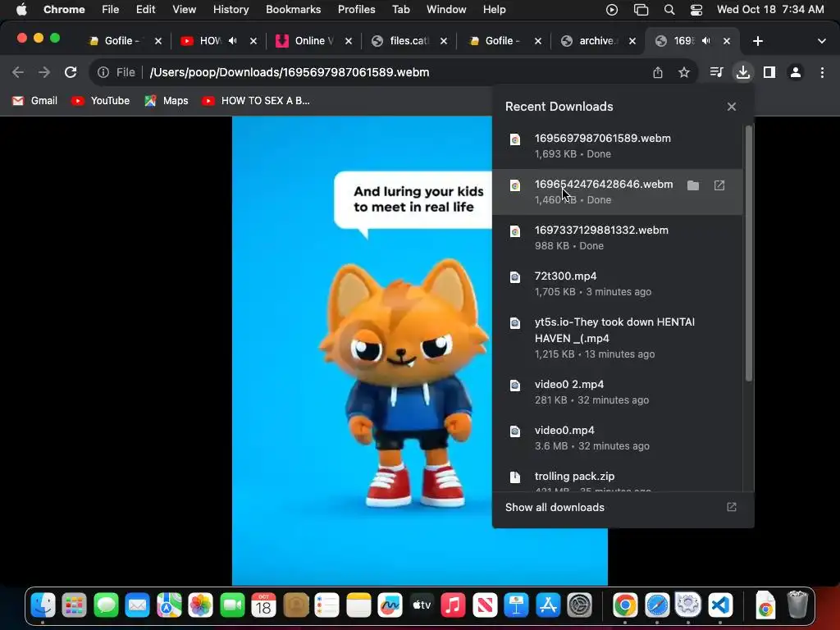Open the Gmail bookmark
Image resolution: width=840 pixels, height=630 pixels.
34,101
